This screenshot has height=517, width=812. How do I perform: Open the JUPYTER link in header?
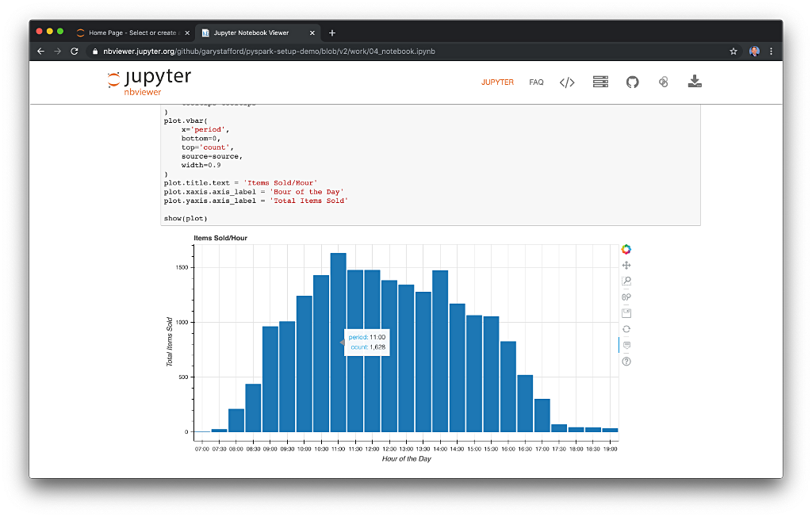(497, 82)
